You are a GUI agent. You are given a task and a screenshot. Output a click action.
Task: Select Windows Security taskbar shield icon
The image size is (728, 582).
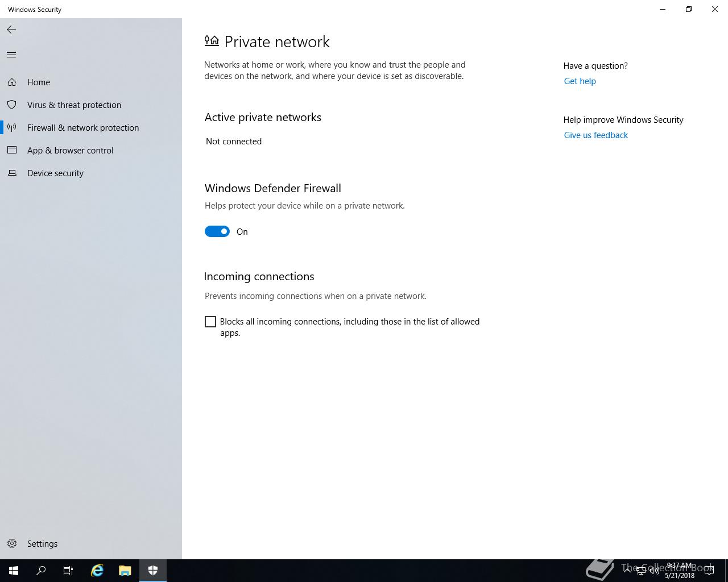coord(153,571)
